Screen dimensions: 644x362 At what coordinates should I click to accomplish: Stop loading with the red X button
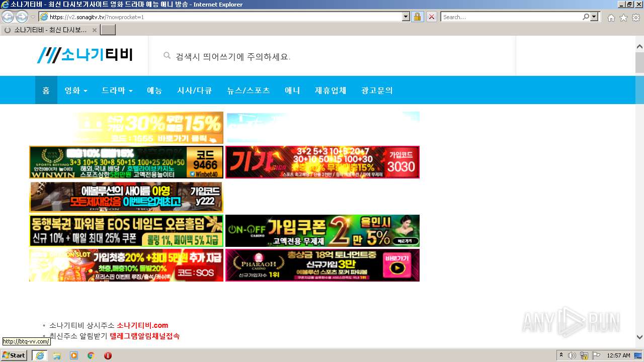431,17
